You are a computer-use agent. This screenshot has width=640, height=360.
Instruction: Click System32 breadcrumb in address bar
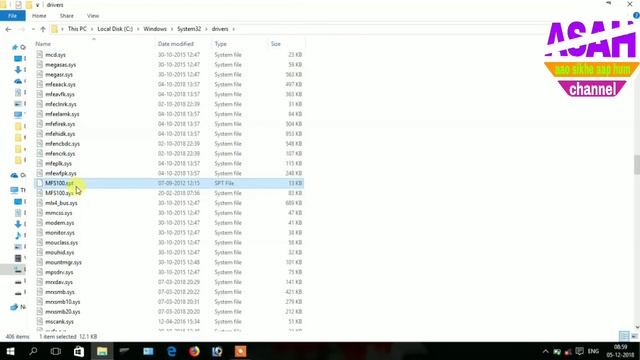189,29
